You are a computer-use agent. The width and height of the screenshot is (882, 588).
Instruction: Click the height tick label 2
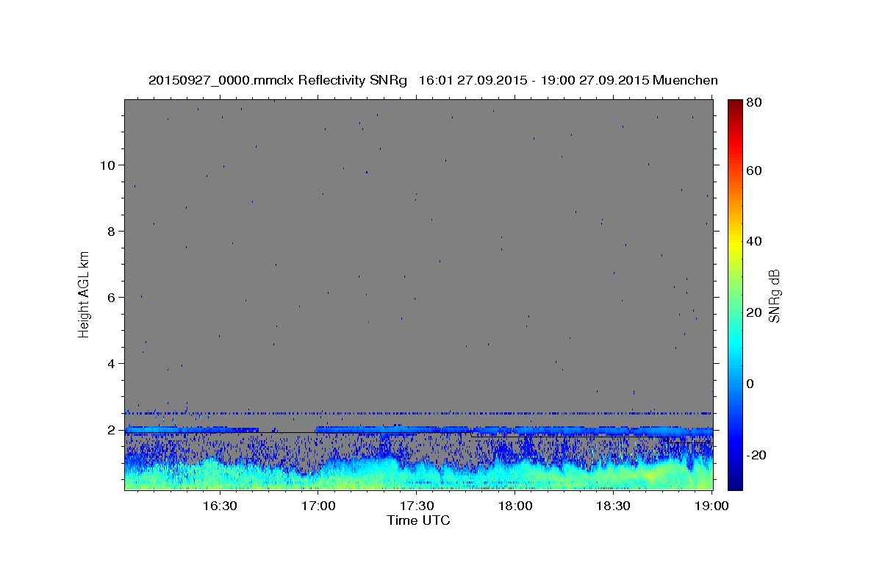pyautogui.click(x=112, y=430)
